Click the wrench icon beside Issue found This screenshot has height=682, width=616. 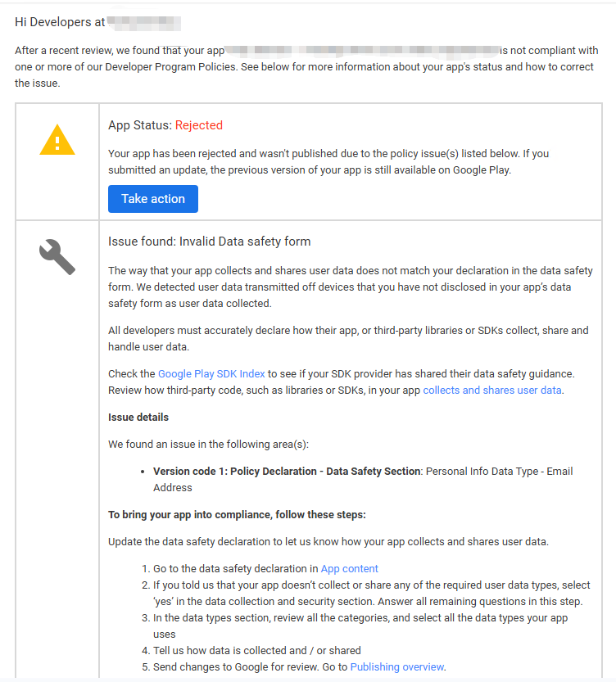click(57, 256)
